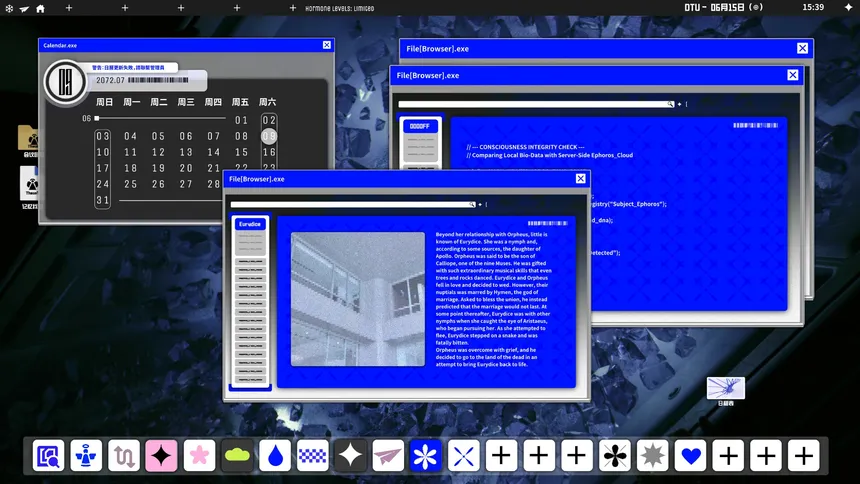860x484 pixels.
Task: Click search field in middle File Browser window
Action: coord(536,104)
